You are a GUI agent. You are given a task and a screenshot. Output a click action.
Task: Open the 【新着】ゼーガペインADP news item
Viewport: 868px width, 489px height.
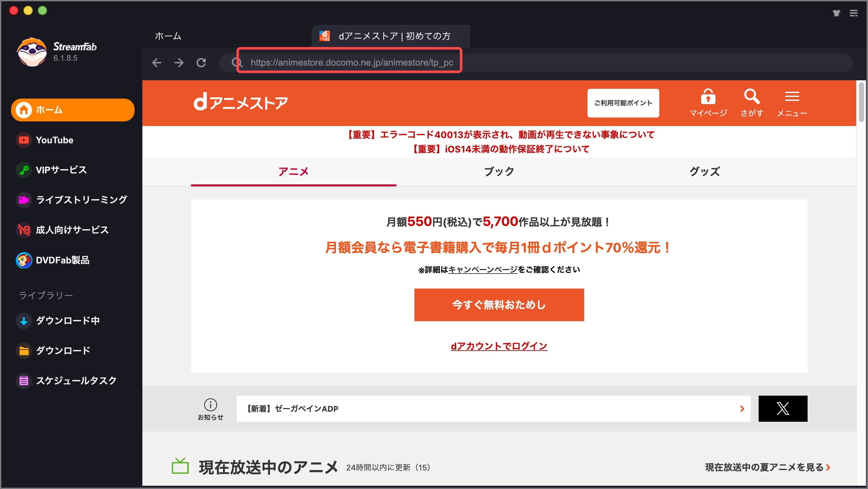tap(494, 409)
